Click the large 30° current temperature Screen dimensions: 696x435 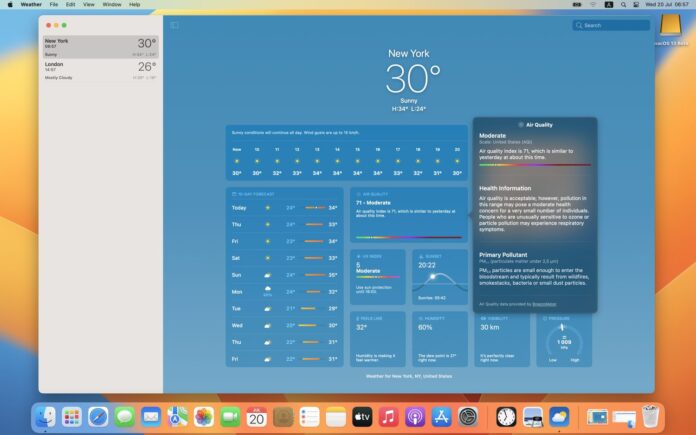[412, 79]
